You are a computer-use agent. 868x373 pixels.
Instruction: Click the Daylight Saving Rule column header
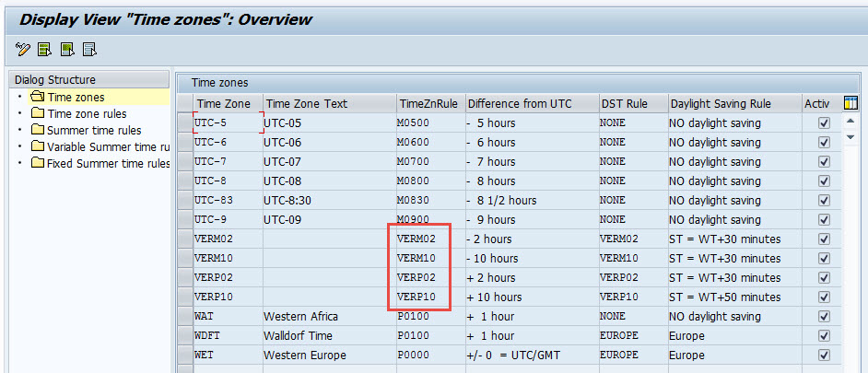pyautogui.click(x=734, y=103)
